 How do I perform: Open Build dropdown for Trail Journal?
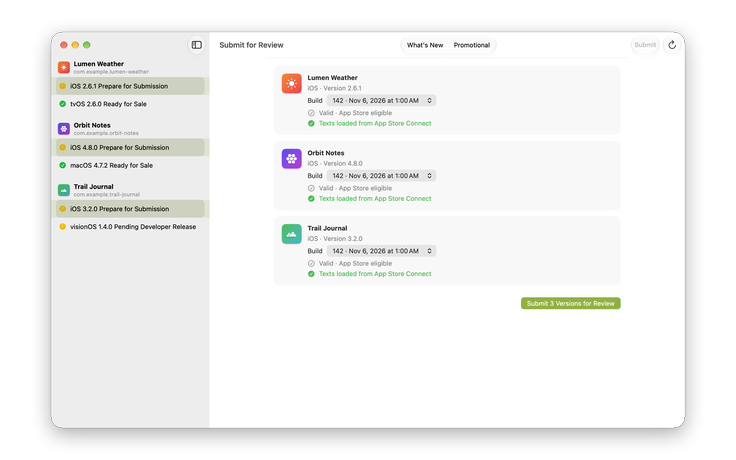(x=382, y=251)
